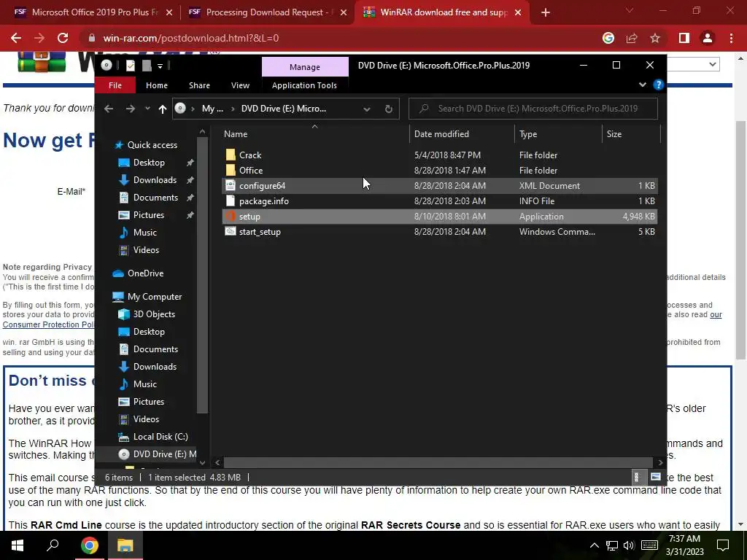Open File Explorer help
Image resolution: width=747 pixels, height=560 pixels.
coord(659,85)
